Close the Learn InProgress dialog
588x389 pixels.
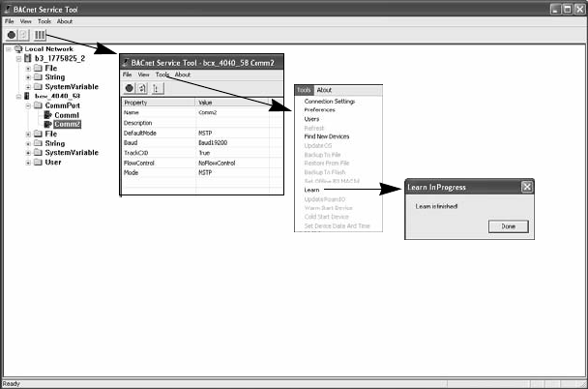[x=526, y=187]
